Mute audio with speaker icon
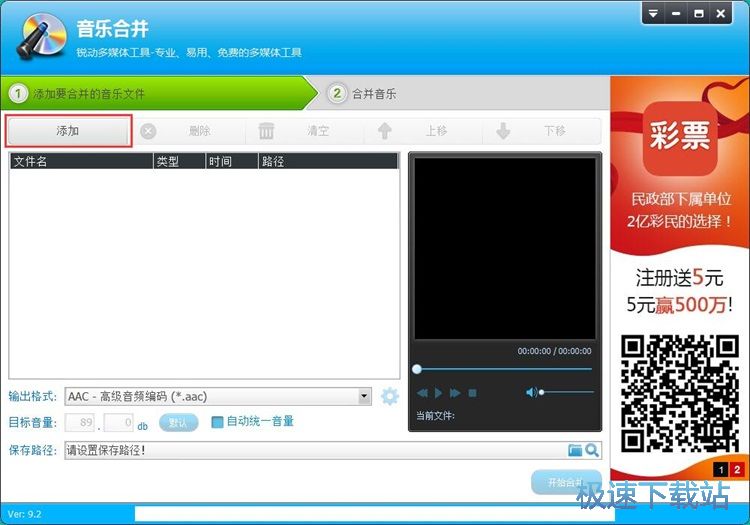The height and width of the screenshot is (525, 750). point(531,393)
